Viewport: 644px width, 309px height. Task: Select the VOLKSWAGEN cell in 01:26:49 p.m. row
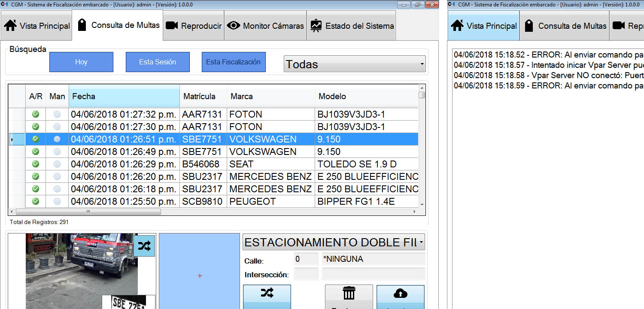(x=270, y=151)
